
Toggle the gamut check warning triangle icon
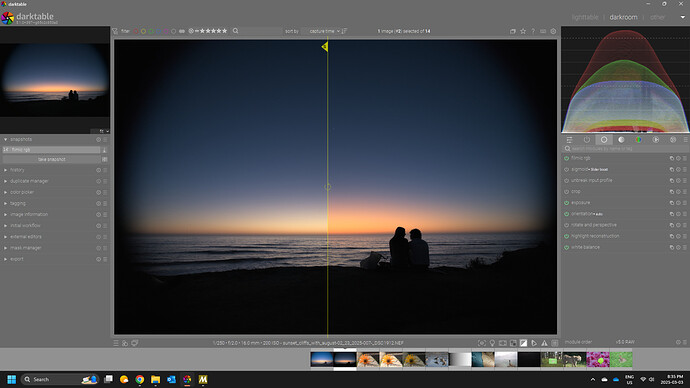tap(544, 343)
